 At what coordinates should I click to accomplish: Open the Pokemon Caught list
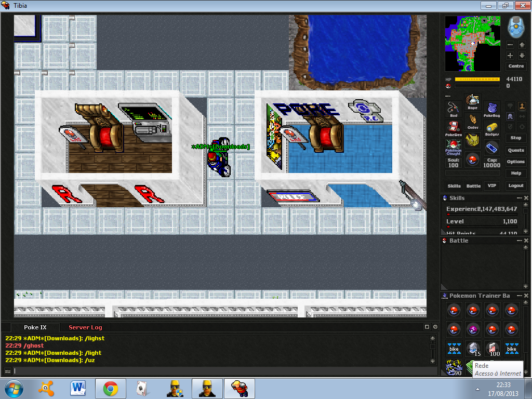[x=453, y=148]
